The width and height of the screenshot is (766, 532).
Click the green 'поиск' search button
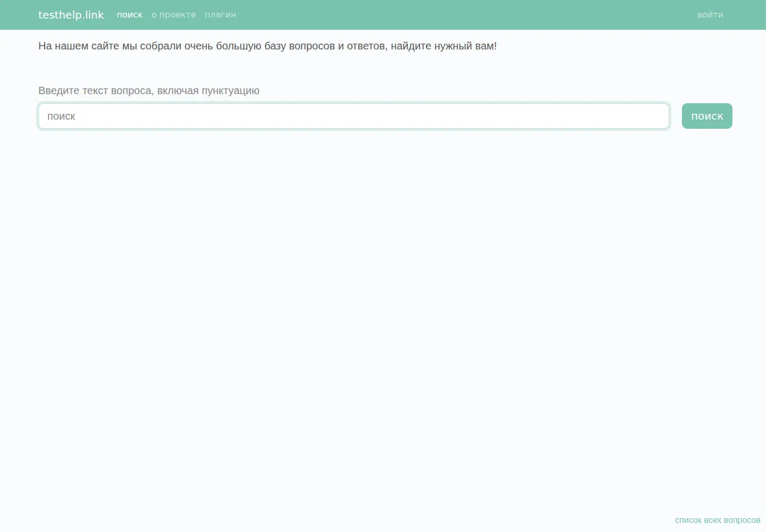(x=707, y=116)
